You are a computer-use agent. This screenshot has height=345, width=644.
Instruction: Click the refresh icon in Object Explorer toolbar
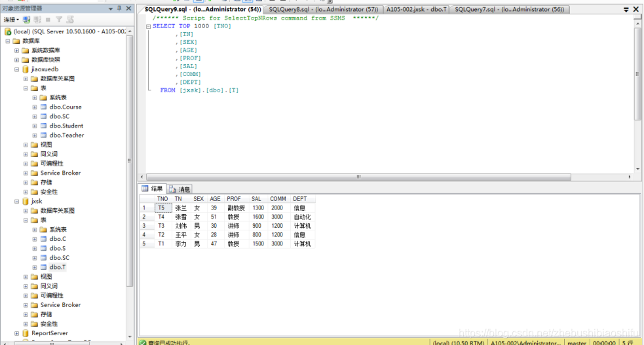coord(69,20)
